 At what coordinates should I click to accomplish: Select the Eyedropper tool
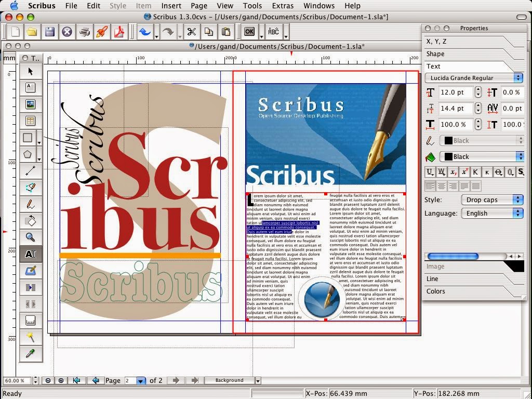tap(31, 354)
